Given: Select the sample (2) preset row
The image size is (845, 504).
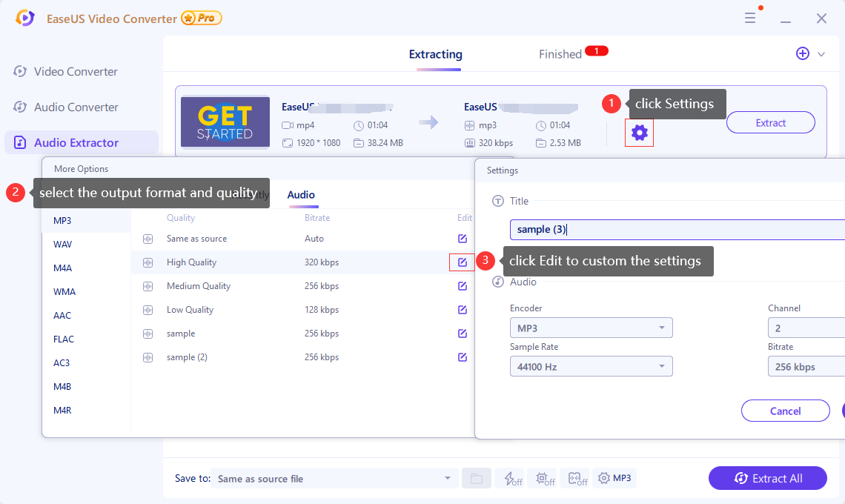Looking at the screenshot, I should point(302,357).
